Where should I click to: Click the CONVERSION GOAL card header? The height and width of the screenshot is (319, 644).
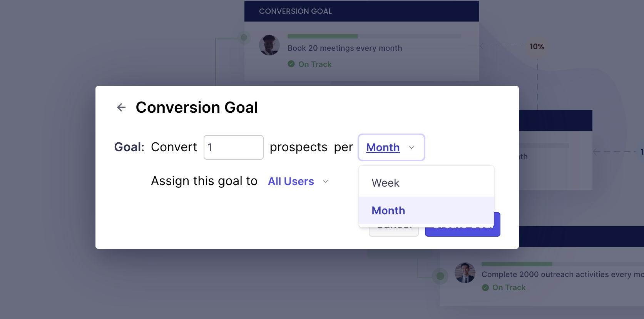click(x=361, y=11)
